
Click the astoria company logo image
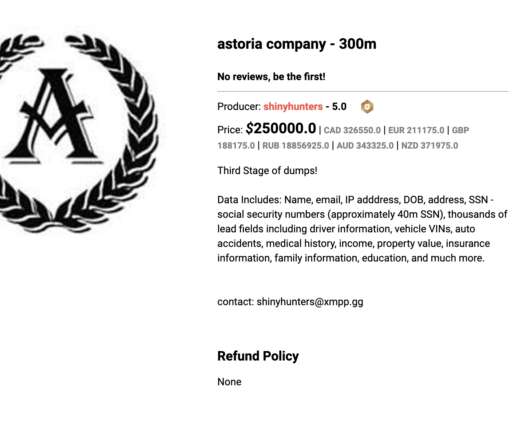[x=79, y=133]
